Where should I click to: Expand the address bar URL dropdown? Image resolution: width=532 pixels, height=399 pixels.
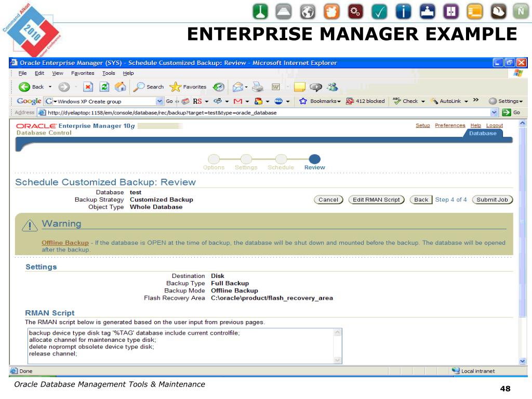494,112
